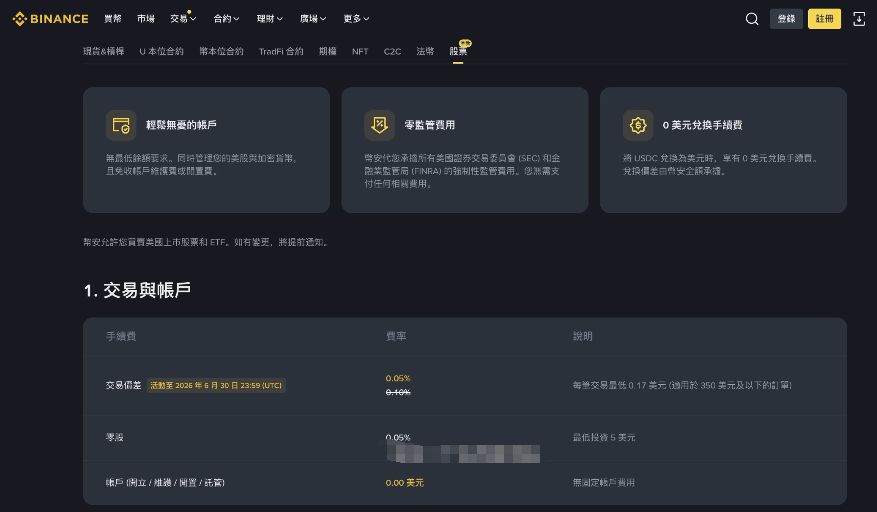
Task: Switch to the 幣本位合約 tab
Action: point(221,51)
